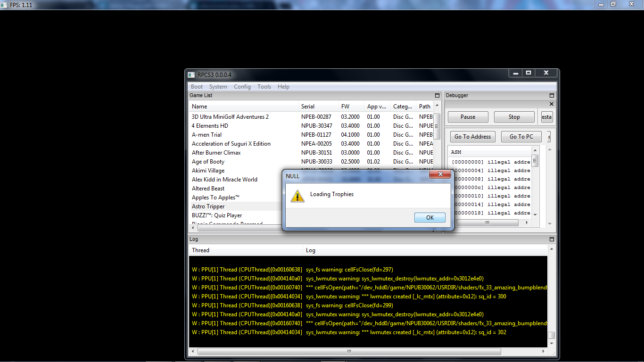Sort the game list by Serial column
This screenshot has width=644, height=362.
tap(318, 107)
